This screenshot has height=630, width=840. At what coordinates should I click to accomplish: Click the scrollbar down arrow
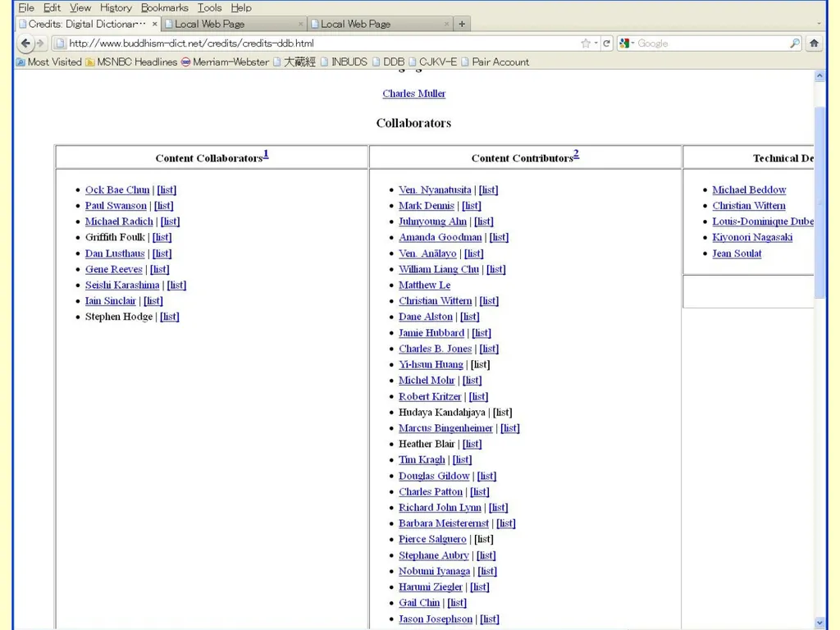pyautogui.click(x=819, y=623)
